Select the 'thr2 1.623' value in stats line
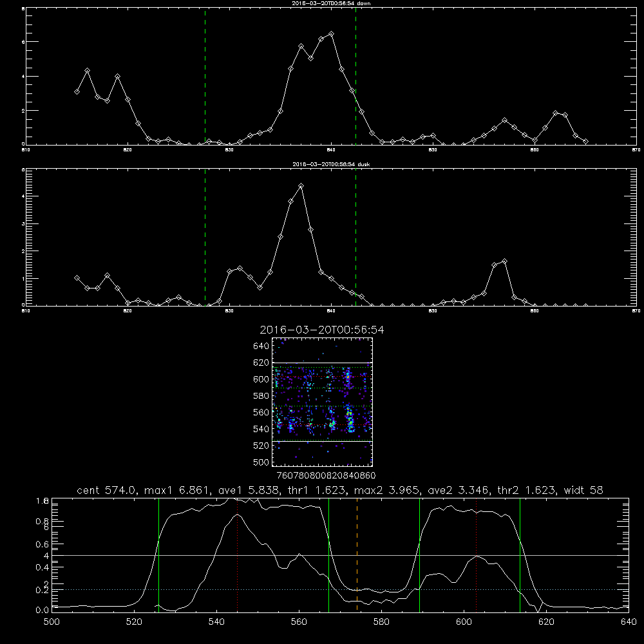 pos(527,490)
